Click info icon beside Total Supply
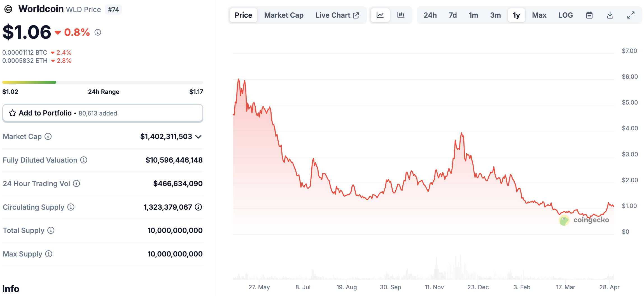644x296 pixels. coord(51,230)
